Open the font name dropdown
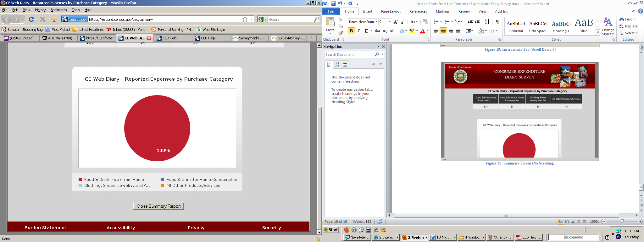644x242 pixels. point(376,22)
